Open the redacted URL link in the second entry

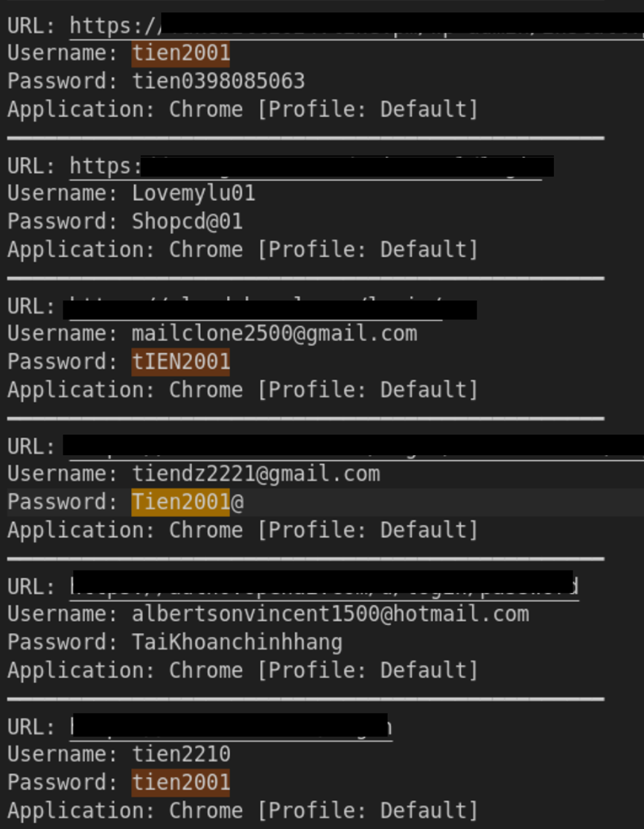click(x=313, y=165)
